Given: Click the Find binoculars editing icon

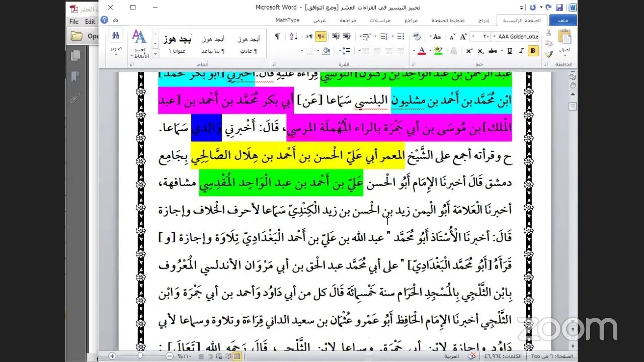Looking at the screenshot, I should coord(116,36).
